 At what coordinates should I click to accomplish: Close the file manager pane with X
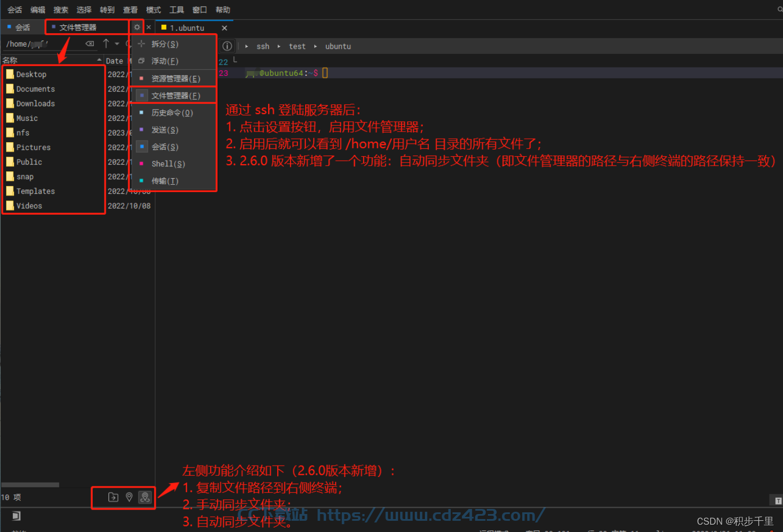point(148,27)
